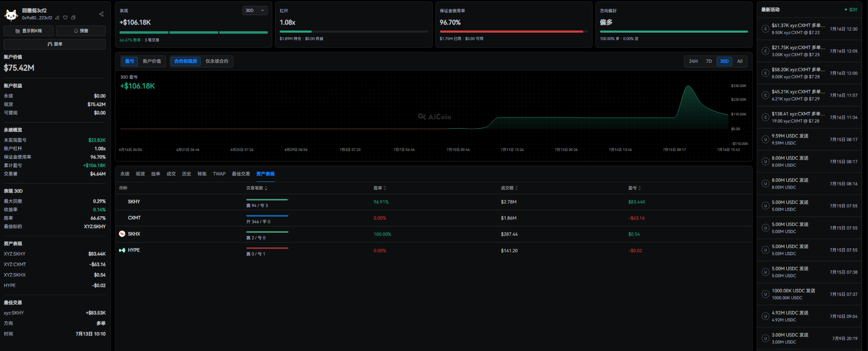The width and height of the screenshot is (868, 351).
Task: Open the 转账 tab
Action: [x=202, y=174]
